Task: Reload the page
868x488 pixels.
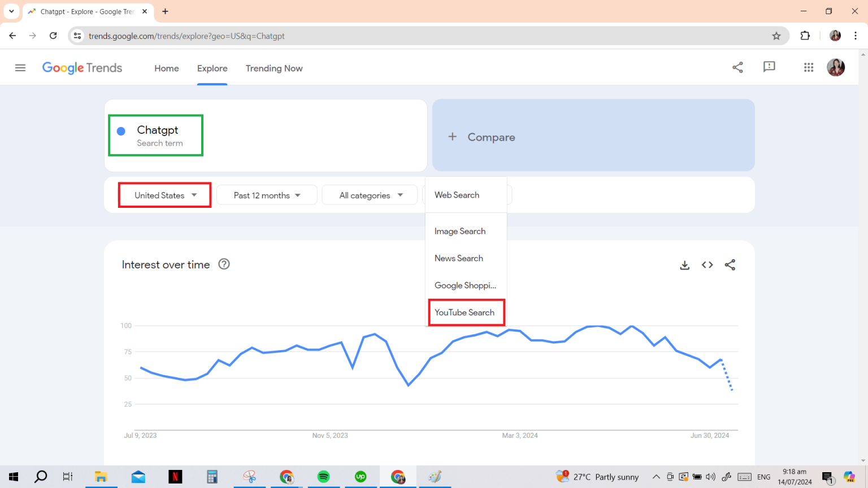Action: click(53, 36)
